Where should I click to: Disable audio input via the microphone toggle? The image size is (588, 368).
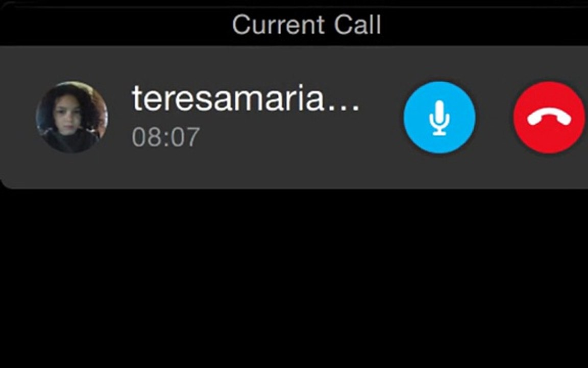[x=439, y=117]
